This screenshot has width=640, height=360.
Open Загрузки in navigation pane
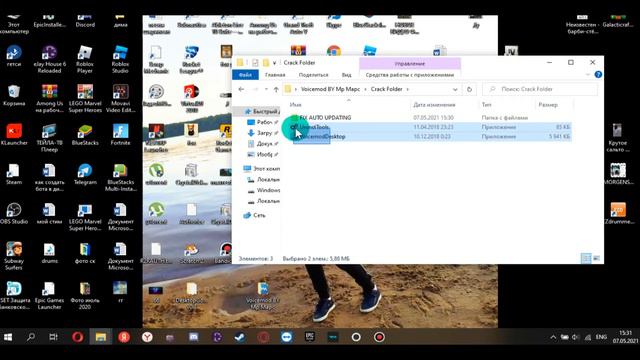[x=263, y=133]
